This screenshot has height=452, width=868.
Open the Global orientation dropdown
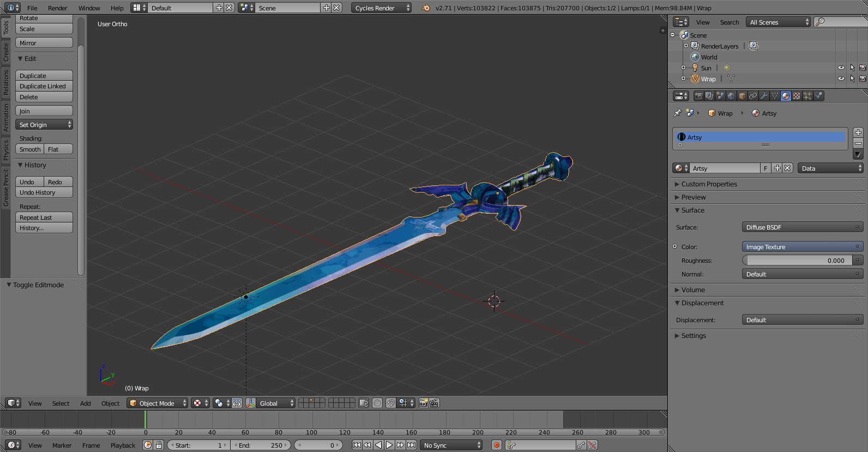[276, 403]
